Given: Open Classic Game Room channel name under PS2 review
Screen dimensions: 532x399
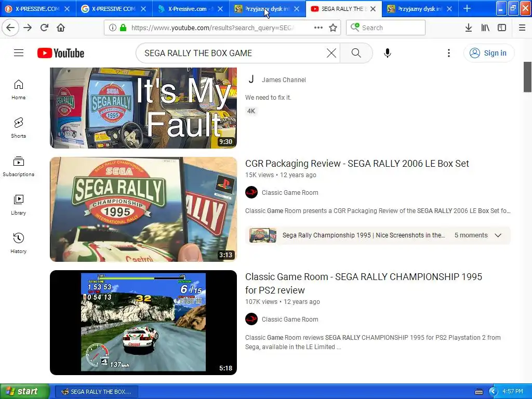Looking at the screenshot, I should (290, 320).
